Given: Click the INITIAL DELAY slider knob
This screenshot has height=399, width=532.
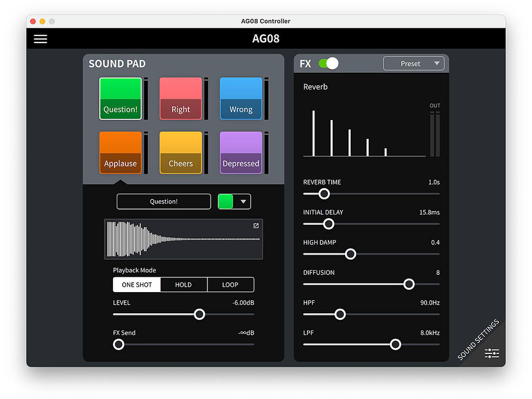Looking at the screenshot, I should [328, 224].
